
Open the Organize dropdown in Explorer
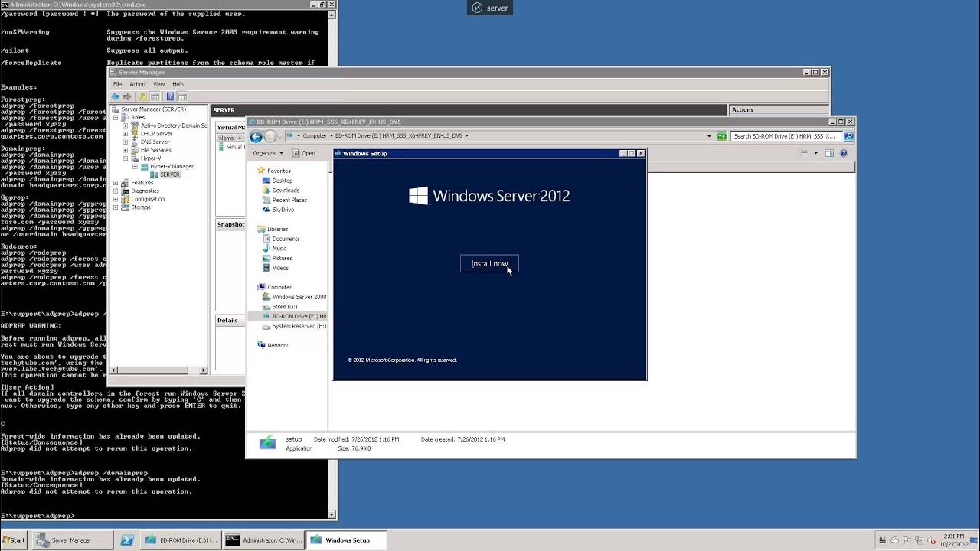(x=268, y=153)
